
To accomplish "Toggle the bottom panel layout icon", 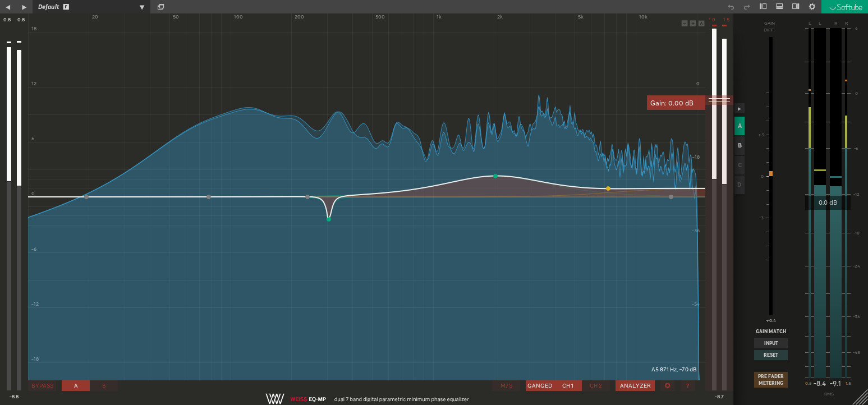I will 779,7.
